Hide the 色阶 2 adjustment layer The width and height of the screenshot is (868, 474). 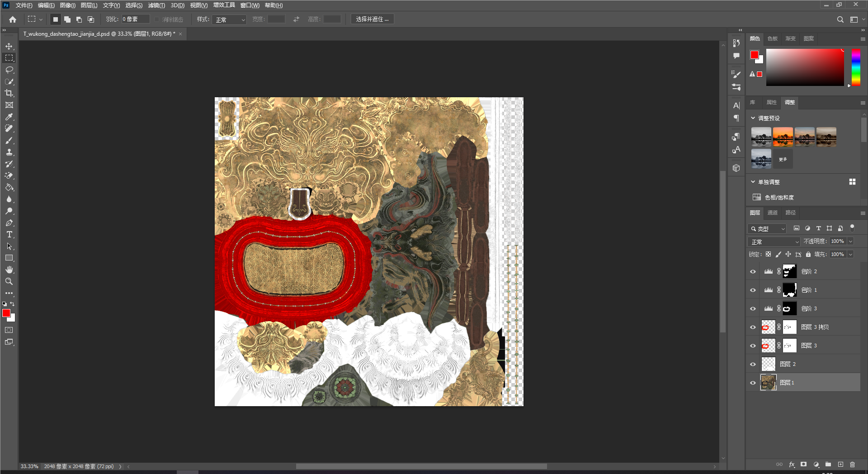point(753,272)
